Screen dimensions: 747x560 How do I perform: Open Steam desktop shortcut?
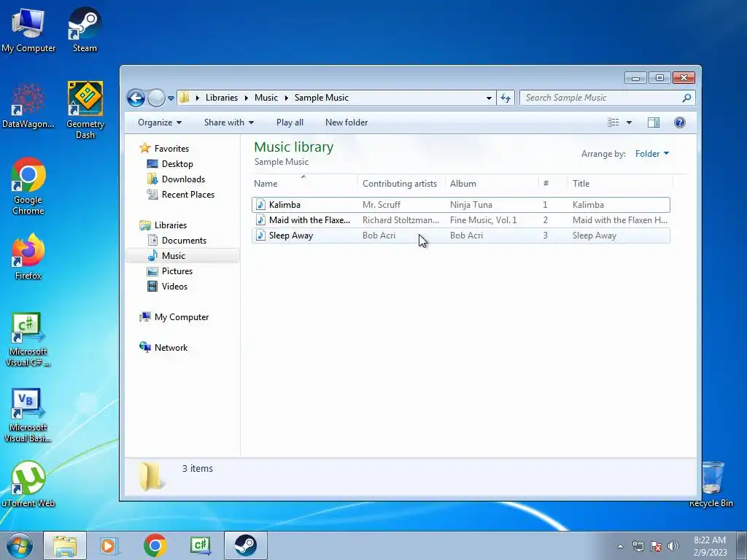click(85, 29)
